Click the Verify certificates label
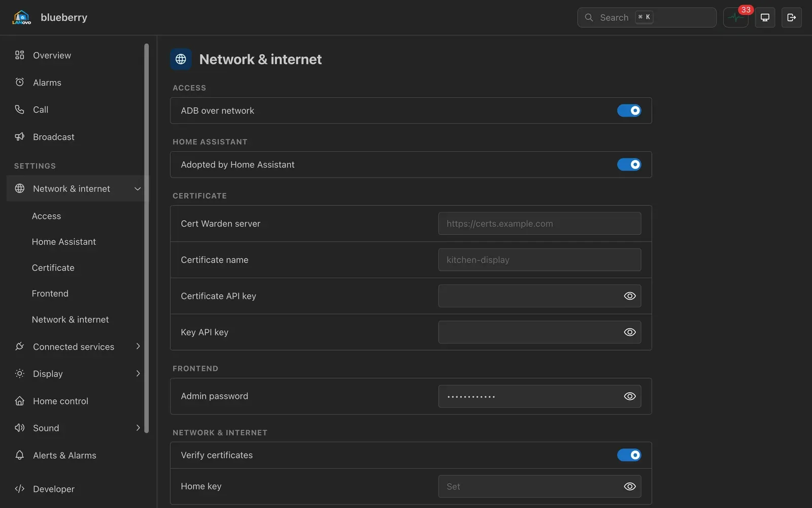Screen dimensions: 812x508 click(x=217, y=455)
